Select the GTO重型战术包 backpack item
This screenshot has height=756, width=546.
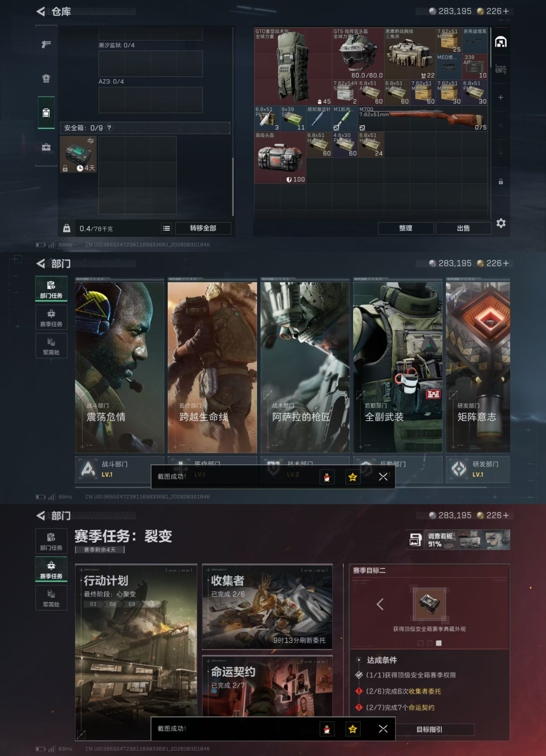[293, 67]
